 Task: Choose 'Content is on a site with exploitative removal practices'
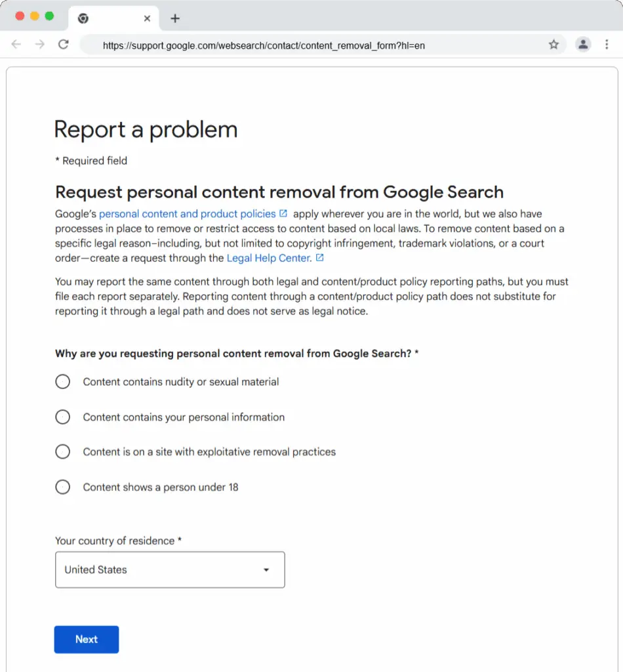[x=63, y=452]
